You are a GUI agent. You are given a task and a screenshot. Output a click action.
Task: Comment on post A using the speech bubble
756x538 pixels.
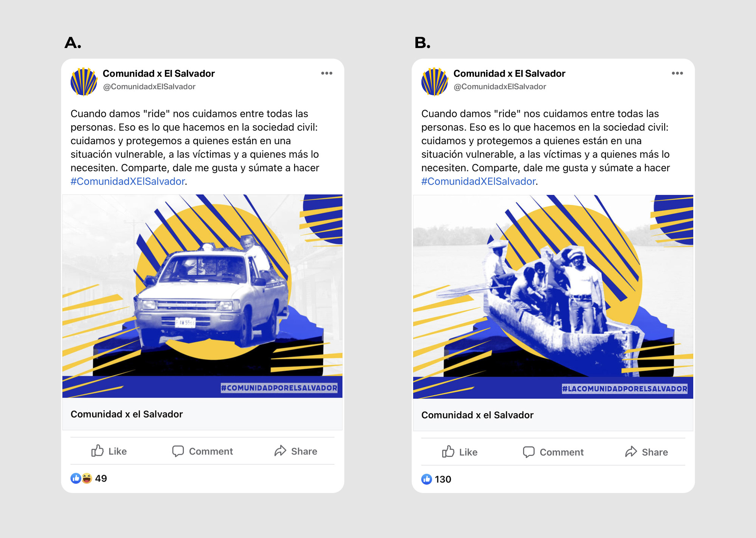[x=203, y=451]
